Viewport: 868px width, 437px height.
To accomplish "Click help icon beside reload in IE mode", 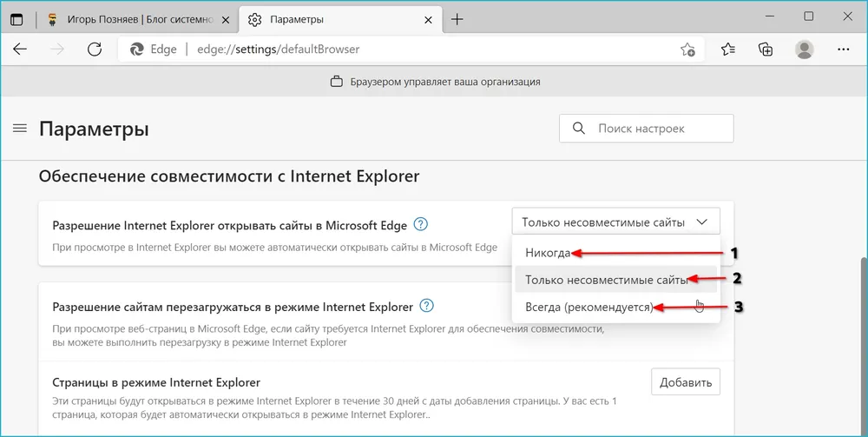I will point(426,306).
